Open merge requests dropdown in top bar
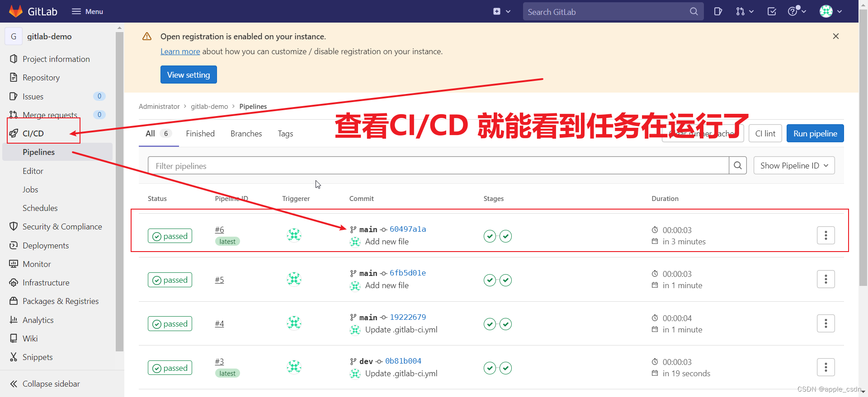Screen dimensions: 868x397 [x=745, y=11]
